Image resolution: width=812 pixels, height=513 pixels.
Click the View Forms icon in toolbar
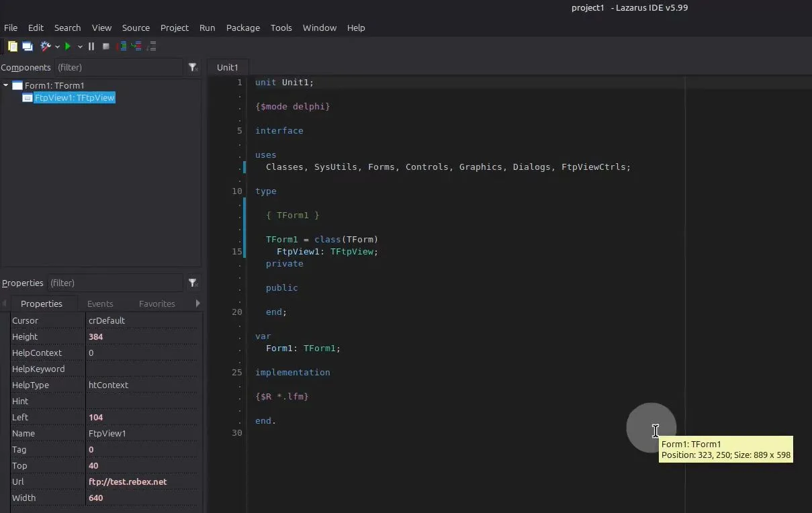pos(28,46)
